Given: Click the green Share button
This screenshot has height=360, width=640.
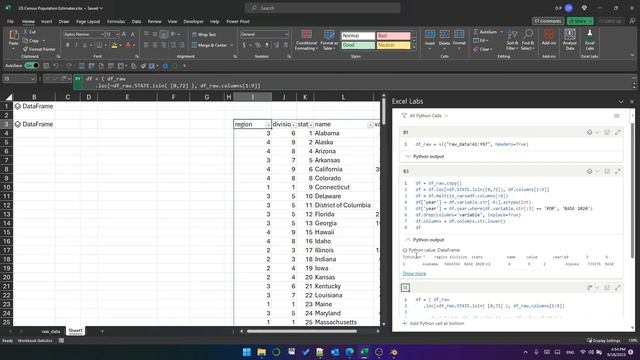Looking at the screenshot, I should [x=580, y=21].
